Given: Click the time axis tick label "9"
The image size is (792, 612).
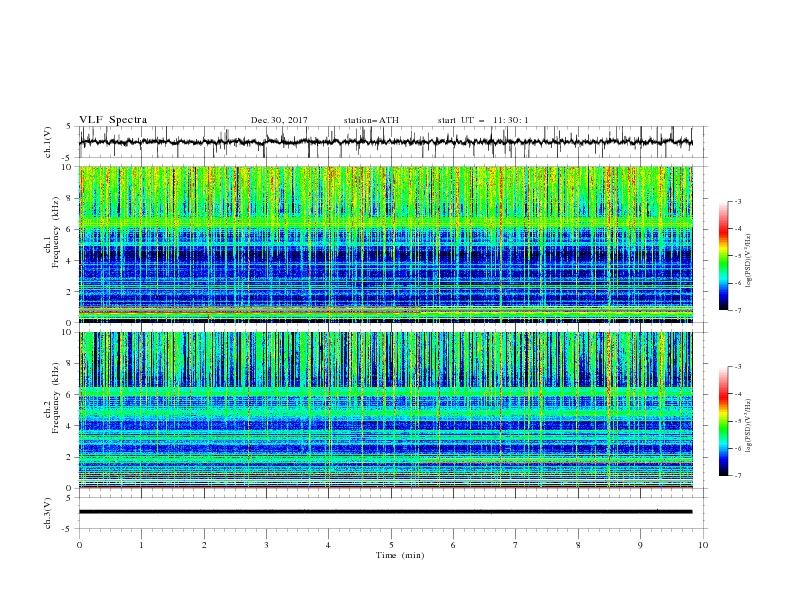Looking at the screenshot, I should [x=640, y=545].
